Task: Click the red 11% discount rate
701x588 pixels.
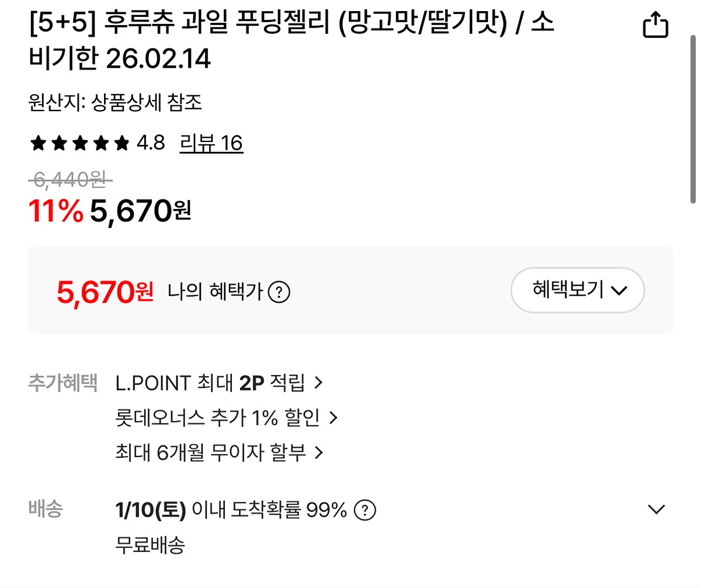Action: (56, 211)
